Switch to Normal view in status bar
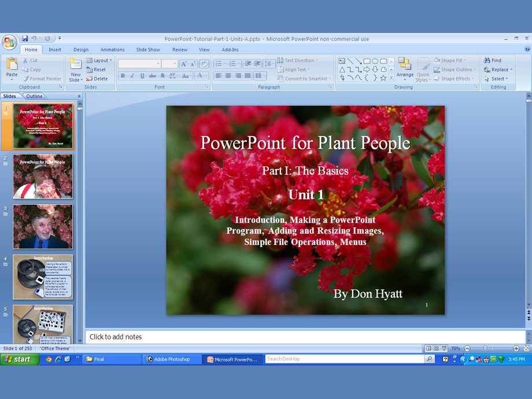This screenshot has height=399, width=532. [428, 349]
